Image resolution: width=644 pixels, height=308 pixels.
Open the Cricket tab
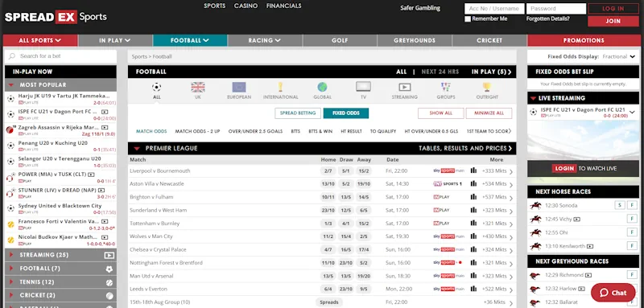pyautogui.click(x=489, y=40)
